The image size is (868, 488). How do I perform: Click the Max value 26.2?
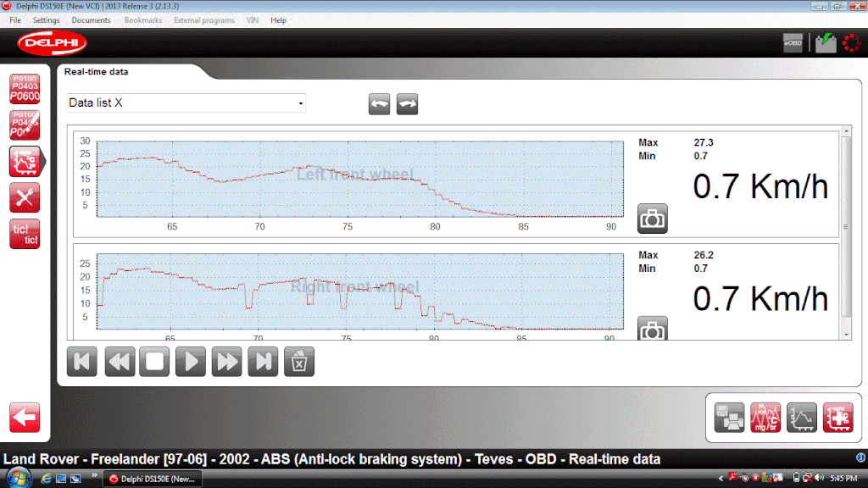[x=704, y=255]
